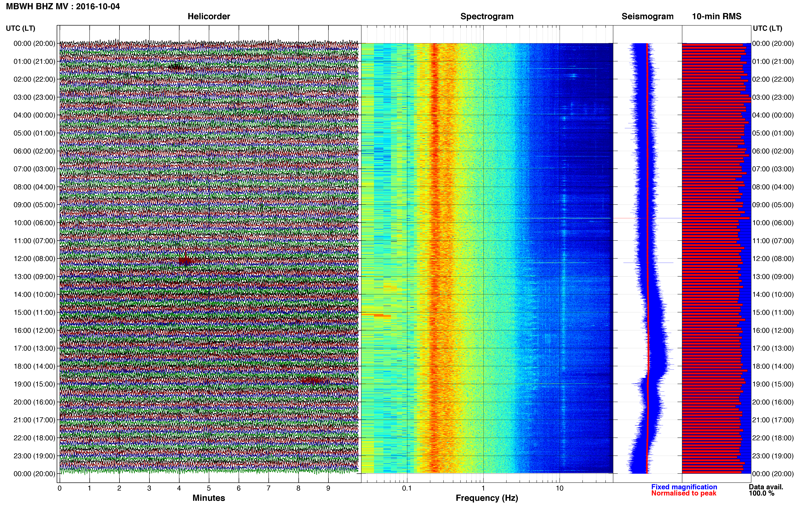Click the Data avail. label
This screenshot has width=812, height=508.
766,487
